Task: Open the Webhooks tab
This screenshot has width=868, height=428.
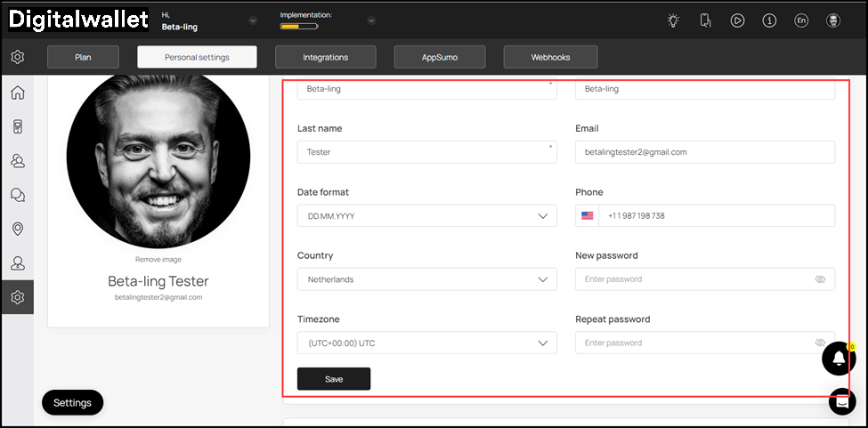Action: [550, 57]
